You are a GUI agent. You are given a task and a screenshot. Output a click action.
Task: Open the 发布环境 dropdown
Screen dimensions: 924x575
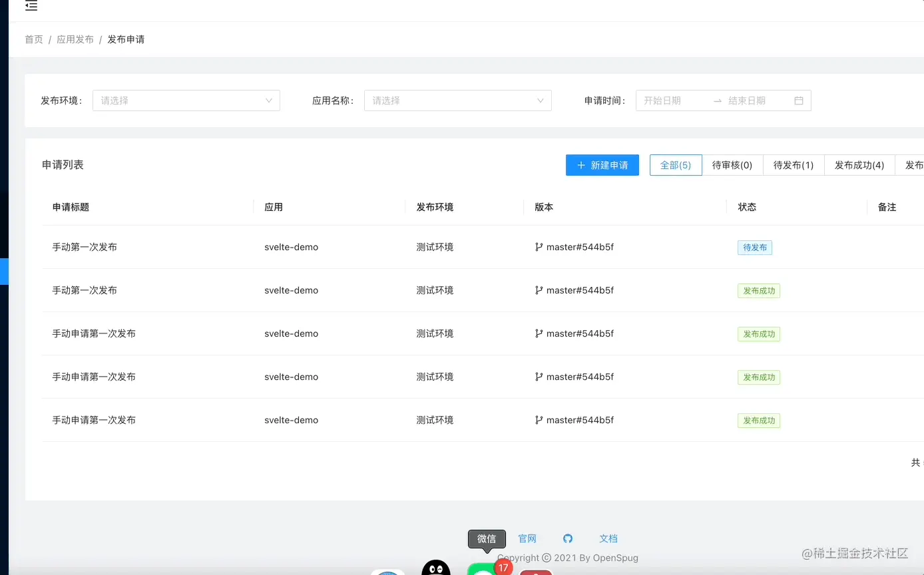(x=186, y=100)
